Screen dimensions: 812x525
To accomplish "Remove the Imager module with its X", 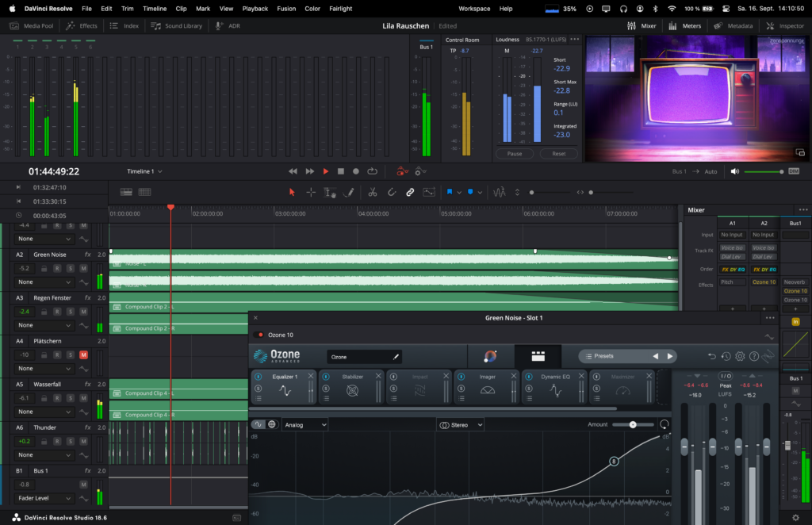I will click(x=514, y=376).
